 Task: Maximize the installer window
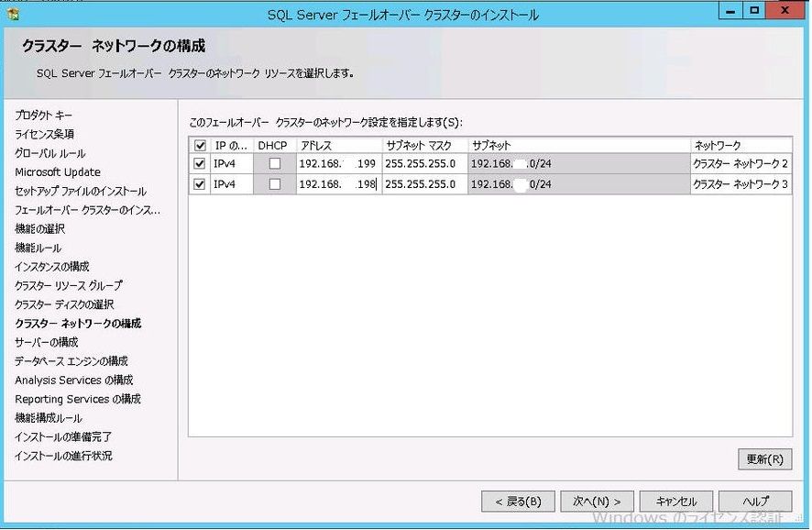[754, 11]
